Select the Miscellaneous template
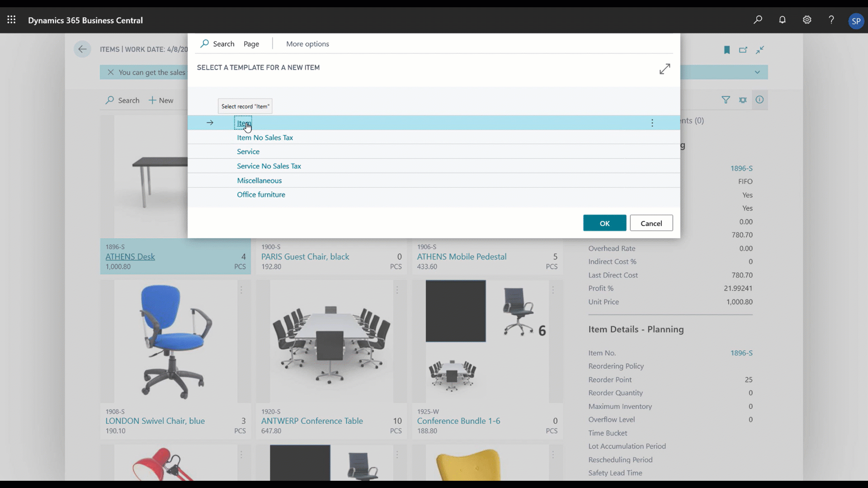Image resolution: width=868 pixels, height=488 pixels. click(259, 181)
